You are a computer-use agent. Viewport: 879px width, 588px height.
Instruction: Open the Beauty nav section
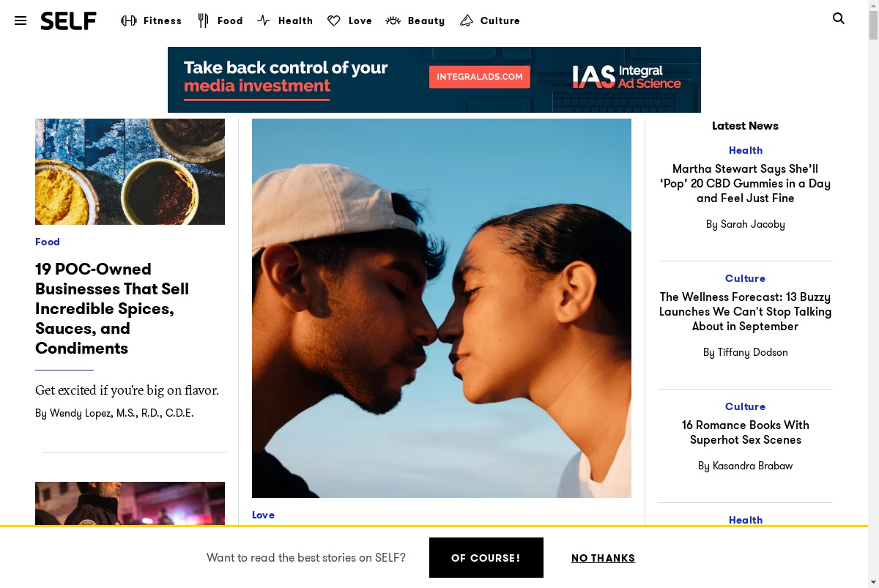pos(426,21)
